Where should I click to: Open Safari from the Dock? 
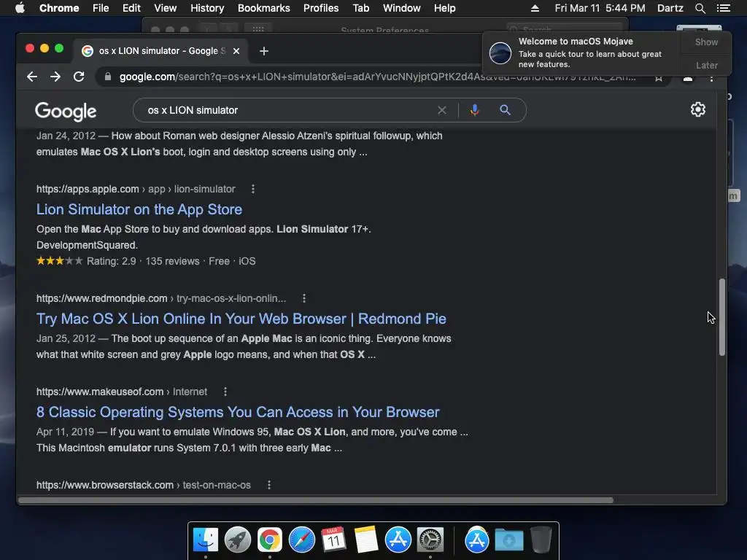point(301,540)
